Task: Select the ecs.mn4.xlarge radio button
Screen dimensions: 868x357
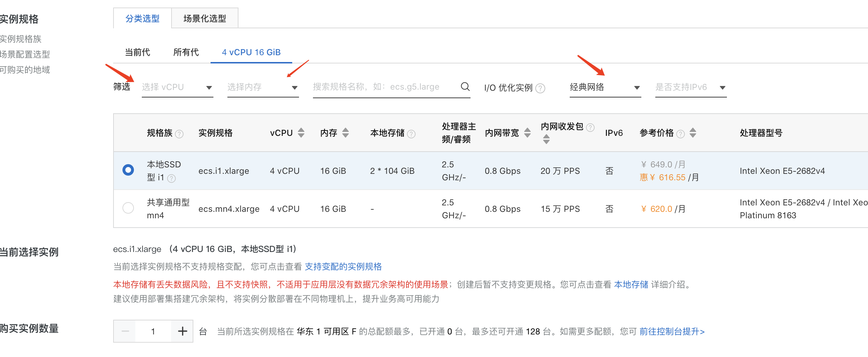Action: coord(128,208)
